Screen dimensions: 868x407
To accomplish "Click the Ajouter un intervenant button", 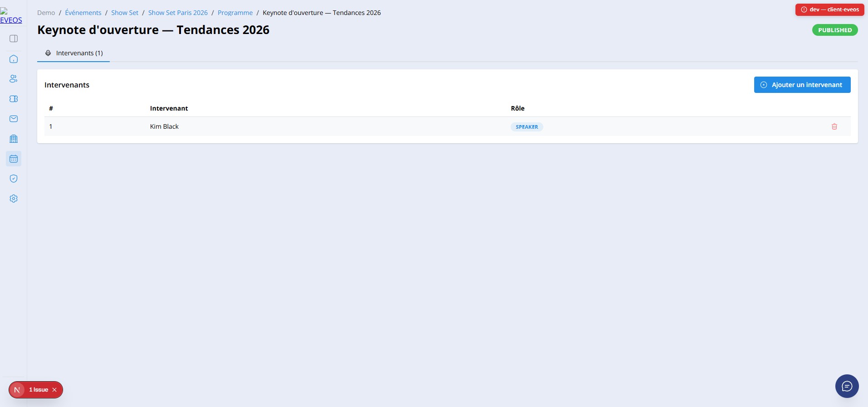I will (802, 85).
